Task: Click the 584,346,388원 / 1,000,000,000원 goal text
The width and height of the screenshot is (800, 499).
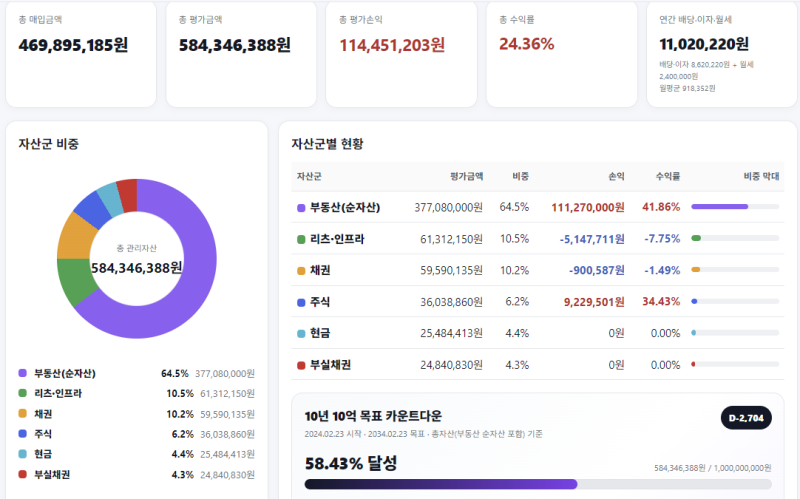Action: tap(712, 468)
